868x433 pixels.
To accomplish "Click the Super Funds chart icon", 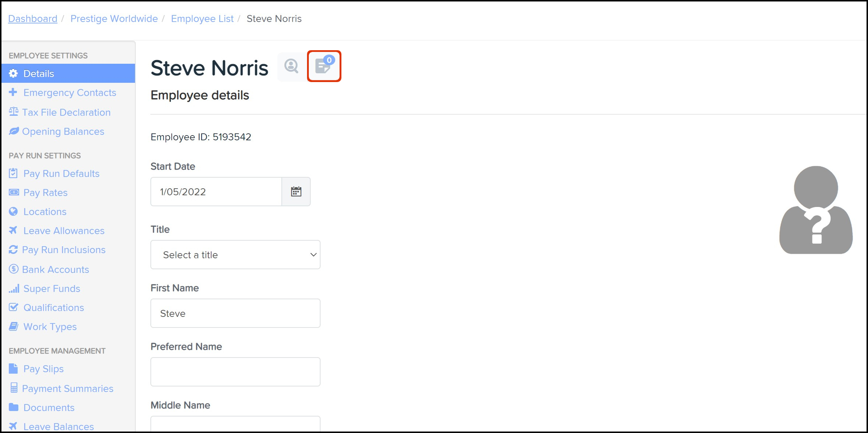I will point(14,289).
